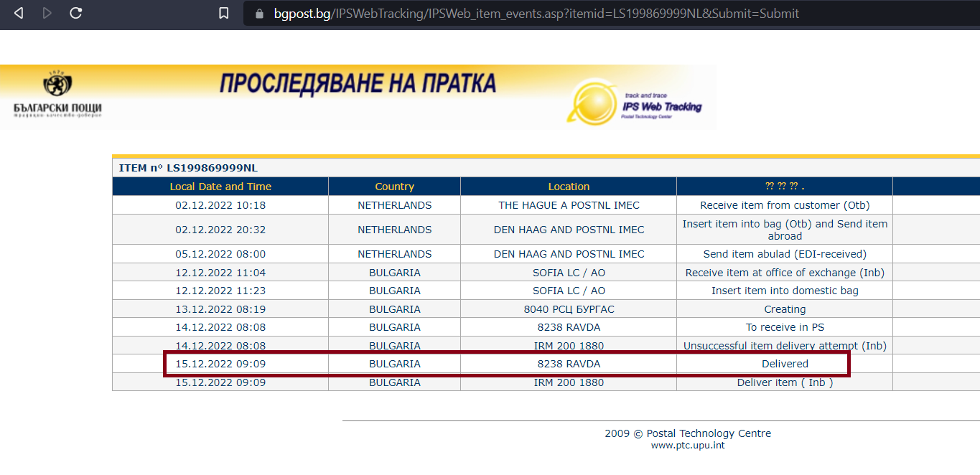Click the browser forward arrow
This screenshot has height=475, width=980.
click(47, 13)
